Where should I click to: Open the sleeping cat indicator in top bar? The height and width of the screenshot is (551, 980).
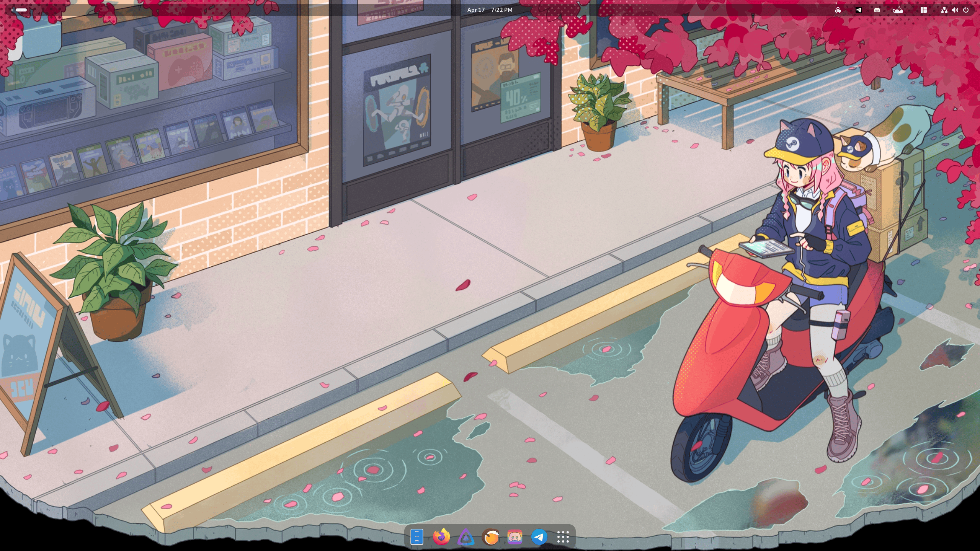898,10
